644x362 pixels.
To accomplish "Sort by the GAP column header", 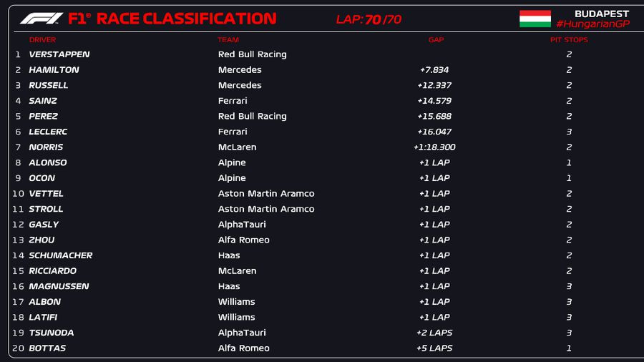I will [436, 40].
